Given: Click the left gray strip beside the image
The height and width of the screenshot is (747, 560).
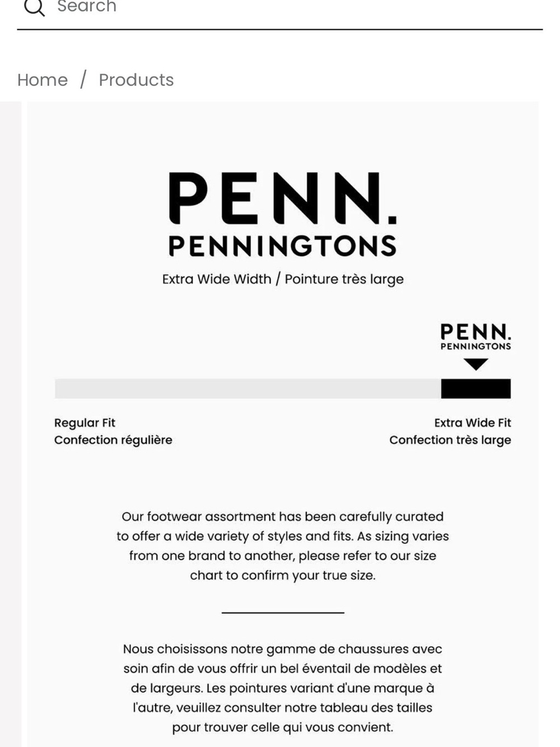Looking at the screenshot, I should [11, 424].
